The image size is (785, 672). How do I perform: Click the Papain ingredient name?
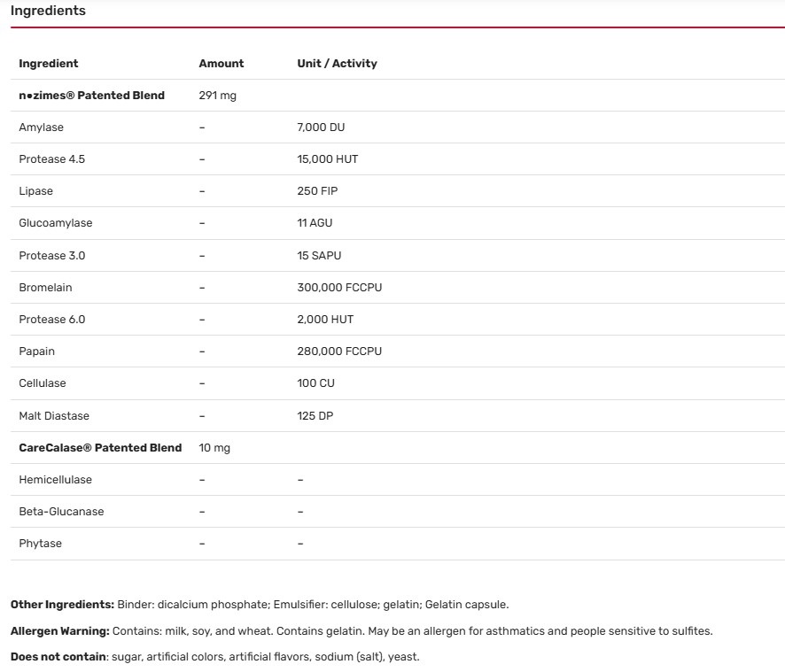pyautogui.click(x=36, y=351)
